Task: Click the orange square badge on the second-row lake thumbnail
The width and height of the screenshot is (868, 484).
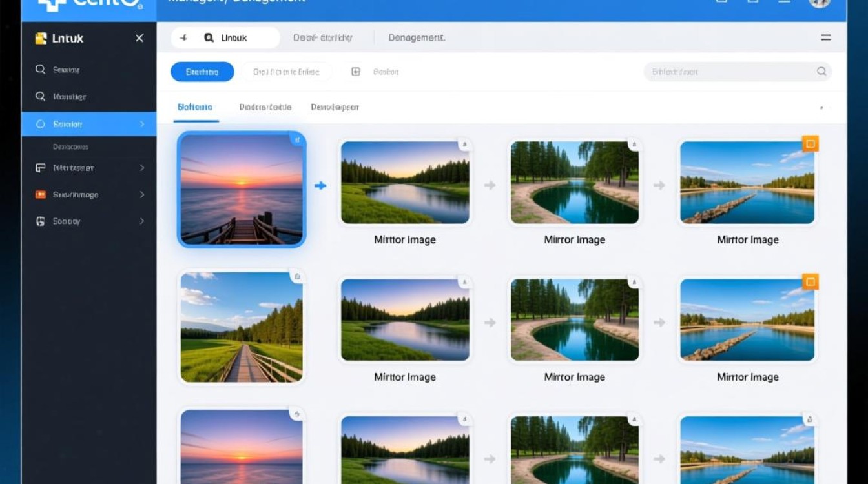Action: [x=811, y=281]
